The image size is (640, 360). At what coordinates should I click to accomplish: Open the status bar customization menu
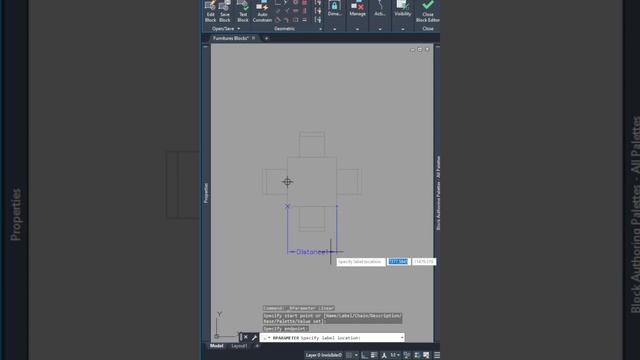pyautogui.click(x=437, y=355)
